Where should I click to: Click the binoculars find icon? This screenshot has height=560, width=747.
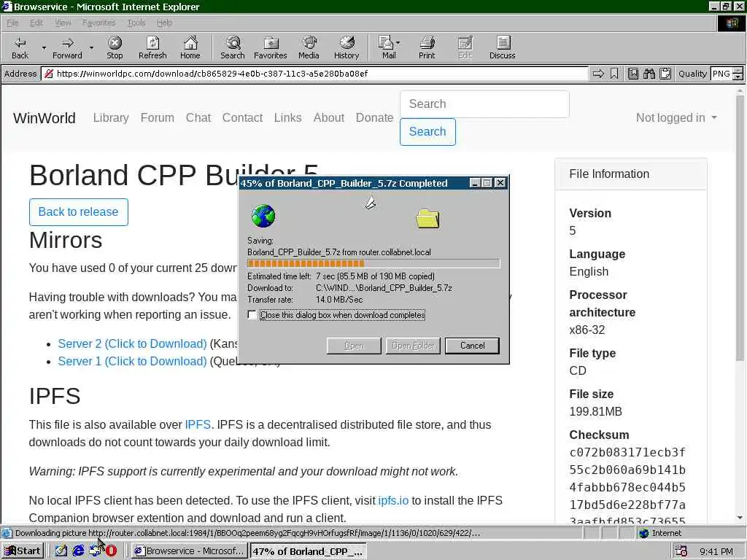pos(649,74)
